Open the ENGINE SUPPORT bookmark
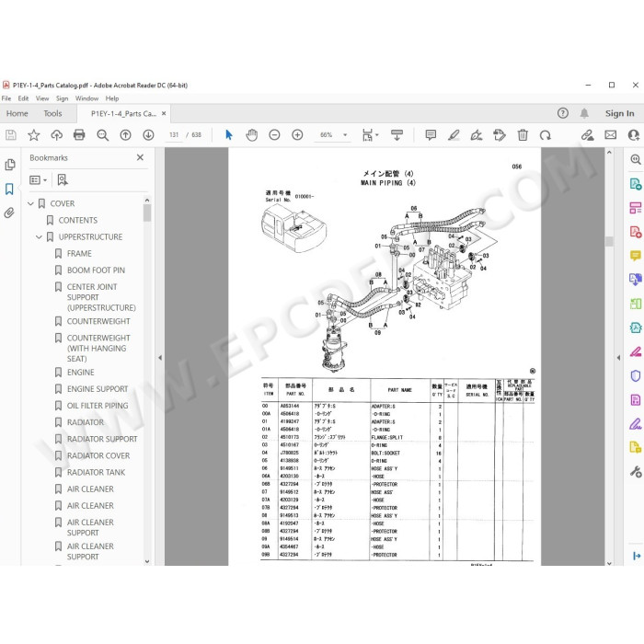Viewport: 644px width, 644px height. [98, 389]
